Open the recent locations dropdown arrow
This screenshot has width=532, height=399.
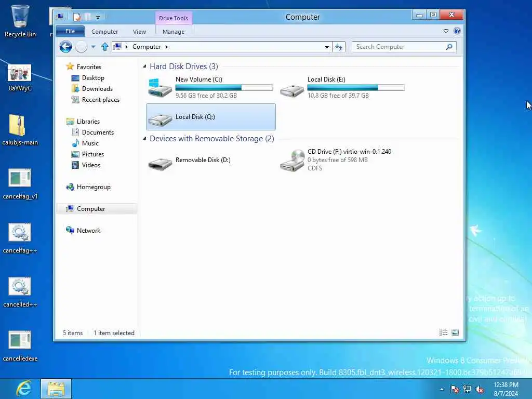pyautogui.click(x=94, y=47)
